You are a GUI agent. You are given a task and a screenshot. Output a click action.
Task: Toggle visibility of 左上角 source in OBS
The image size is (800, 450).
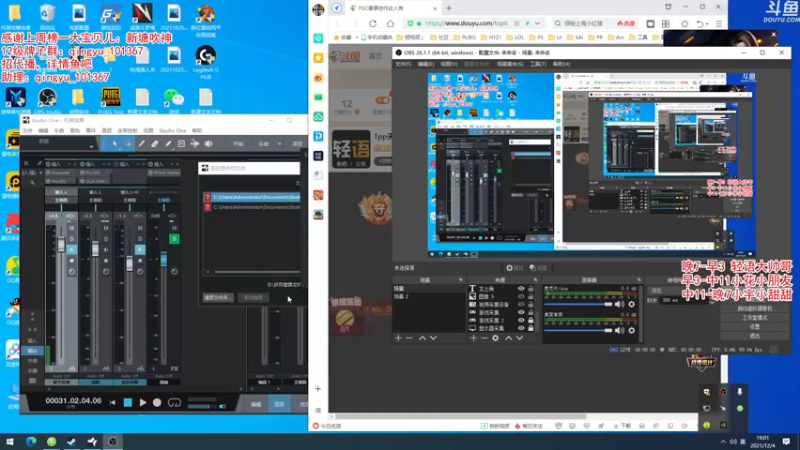521,289
